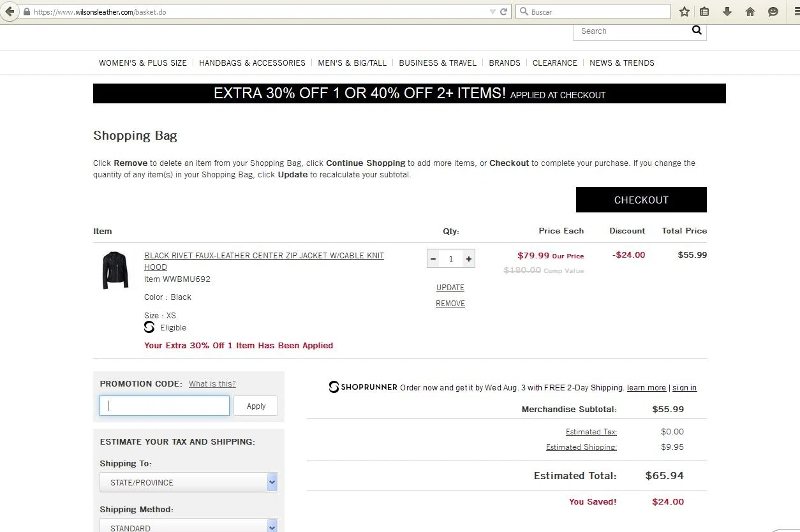Apply the promotion code
The height and width of the screenshot is (532, 800).
pos(256,406)
